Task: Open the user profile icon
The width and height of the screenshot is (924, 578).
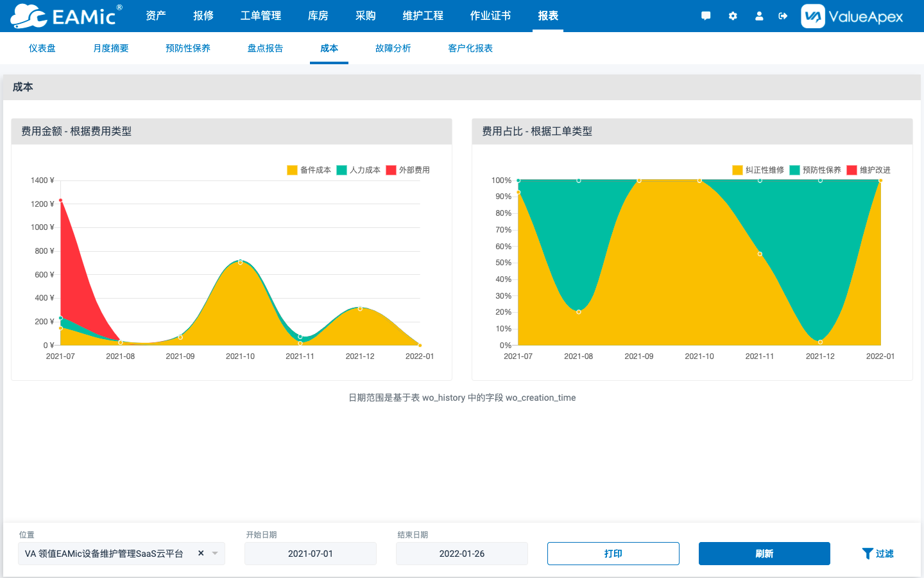Action: (x=759, y=16)
